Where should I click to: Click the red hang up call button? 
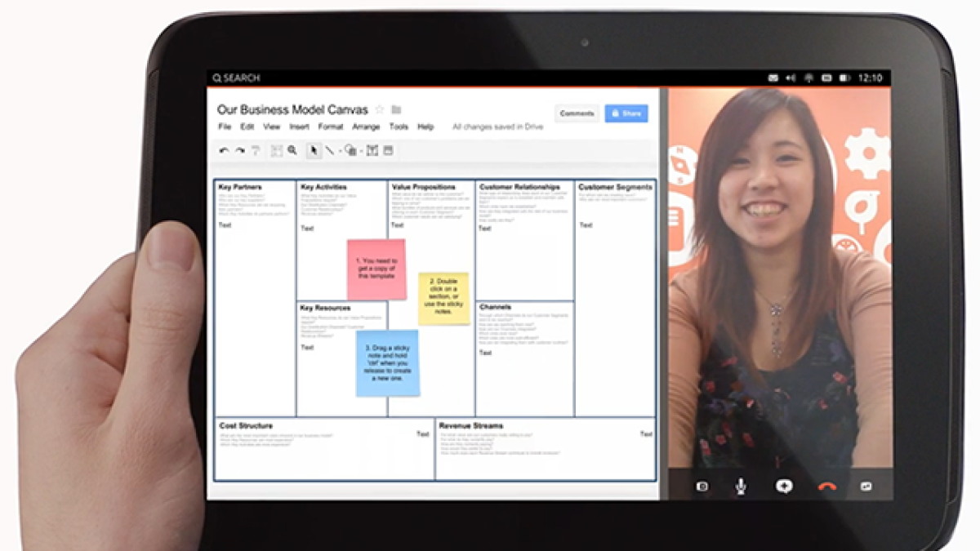point(827,487)
